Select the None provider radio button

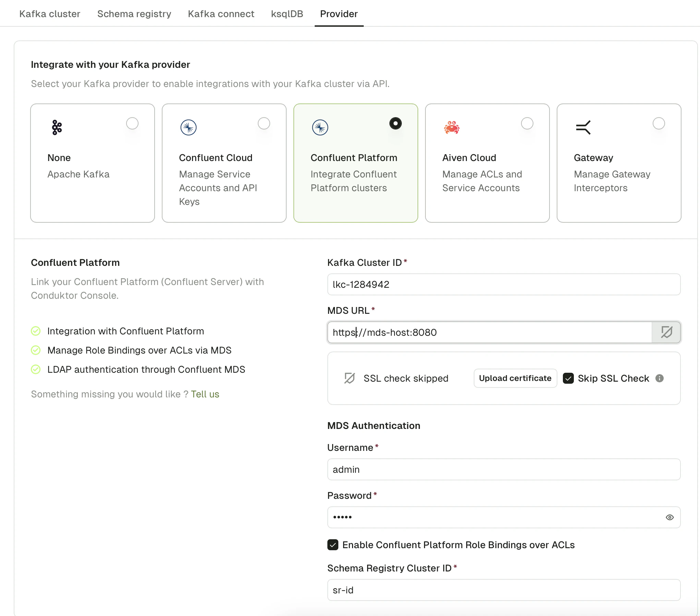[132, 123]
